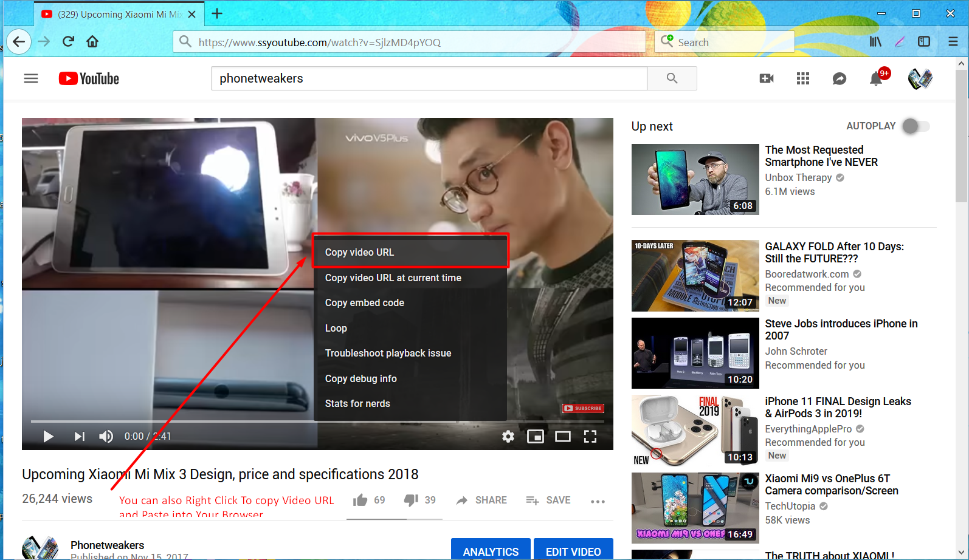Screen dimensions: 969x560
Task: Open the create video camera icon
Action: [x=767, y=78]
